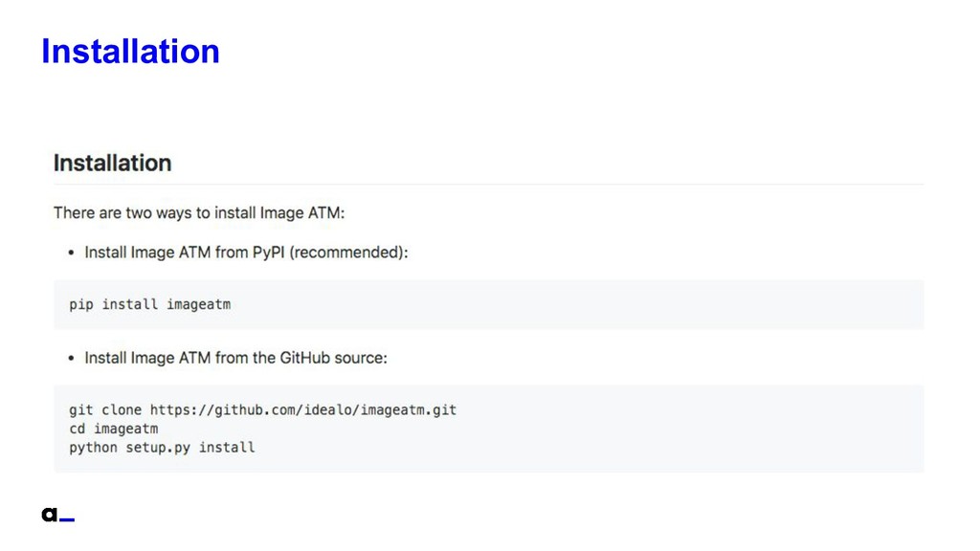Select the "pip install imageatm" command text
The height and width of the screenshot is (551, 980).
150,304
